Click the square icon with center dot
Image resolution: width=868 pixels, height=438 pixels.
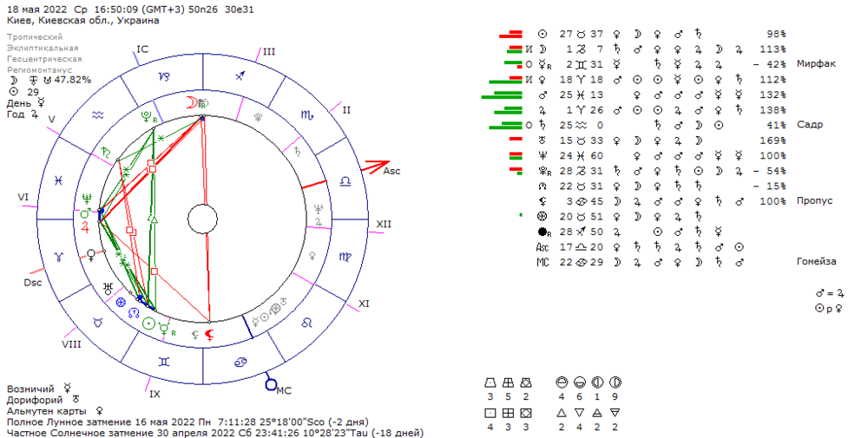[490, 413]
